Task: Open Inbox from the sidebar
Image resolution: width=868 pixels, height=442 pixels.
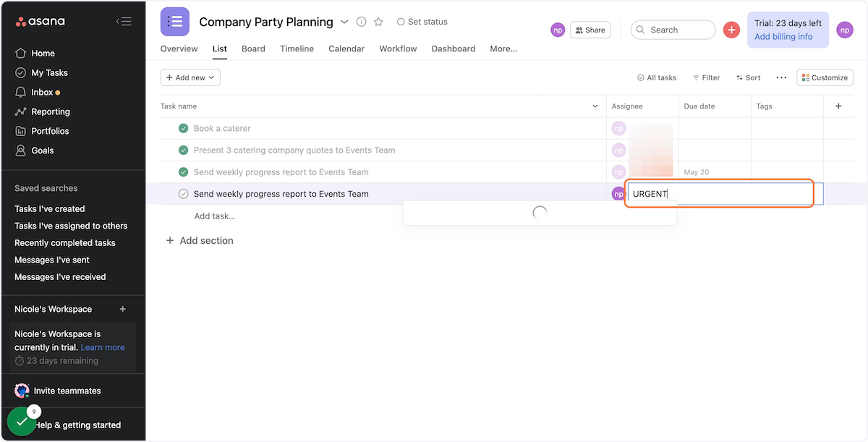Action: (x=42, y=92)
